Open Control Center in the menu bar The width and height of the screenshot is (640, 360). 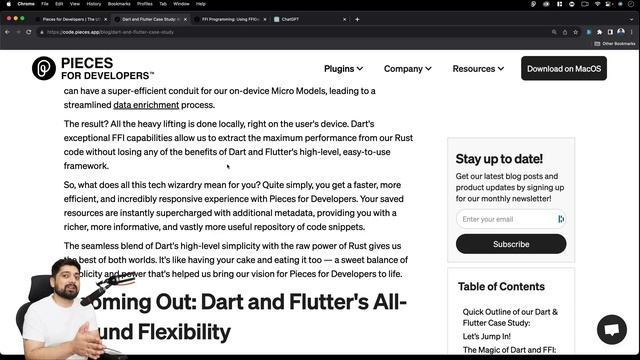(x=609, y=4)
